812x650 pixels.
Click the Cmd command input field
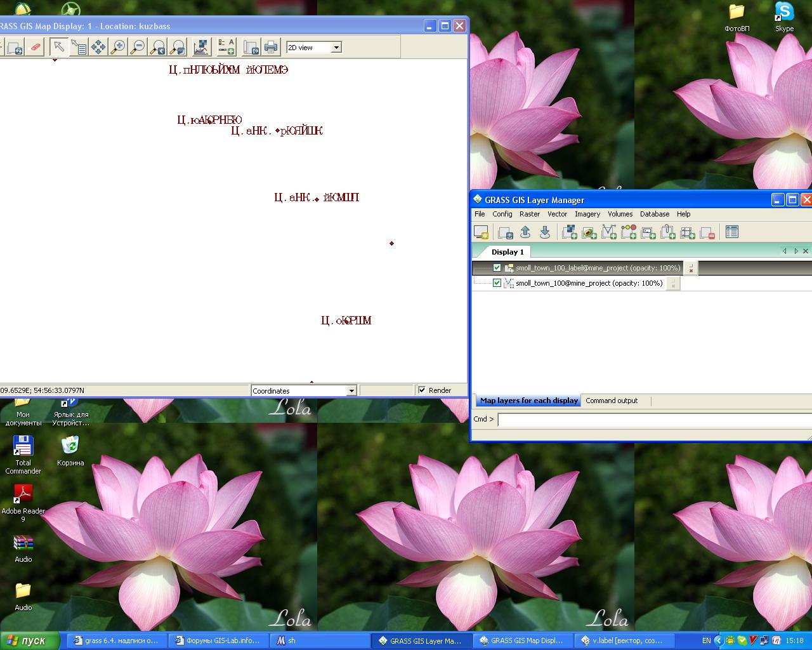pos(655,420)
